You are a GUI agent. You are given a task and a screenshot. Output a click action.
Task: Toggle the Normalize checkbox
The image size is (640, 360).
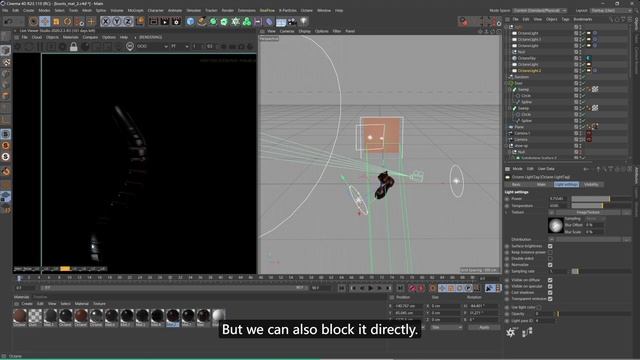pyautogui.click(x=550, y=265)
